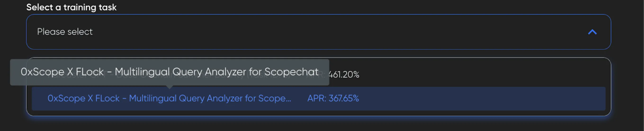This screenshot has height=131, width=644.
Task: Click the "Please select" training task dropdown
Action: pyautogui.click(x=318, y=32)
